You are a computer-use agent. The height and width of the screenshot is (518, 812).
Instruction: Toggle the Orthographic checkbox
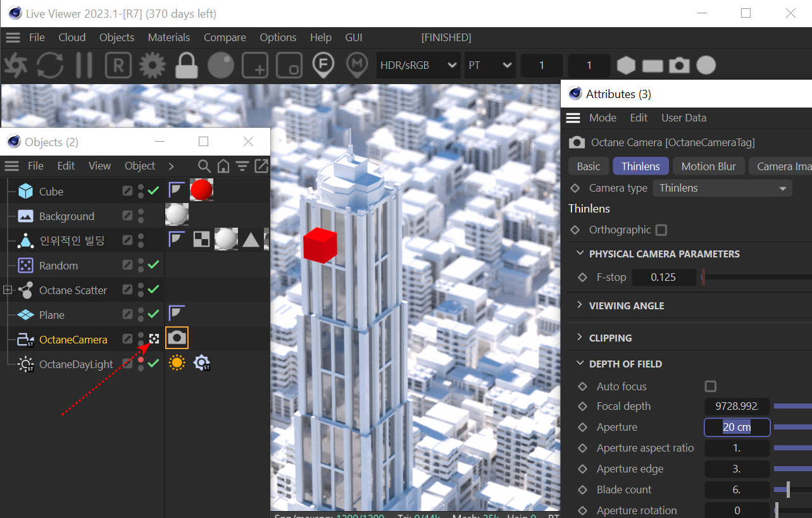pyautogui.click(x=661, y=230)
